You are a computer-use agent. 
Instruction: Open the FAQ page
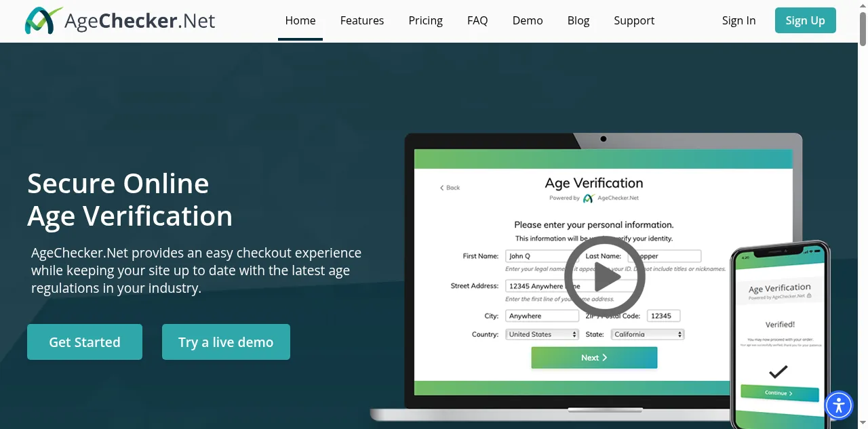click(x=477, y=20)
